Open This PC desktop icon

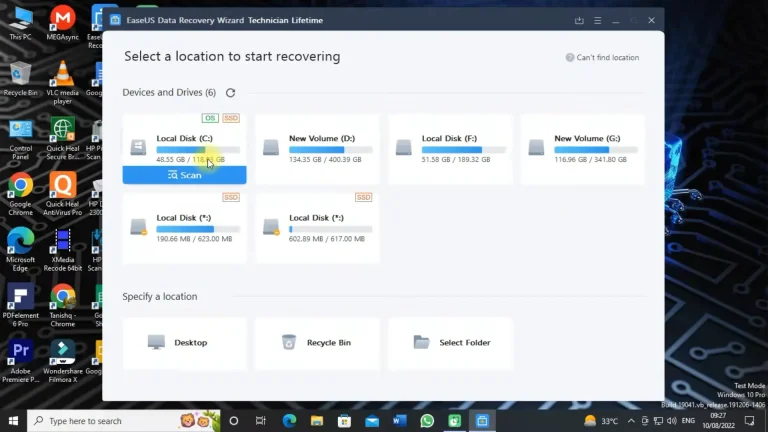point(21,24)
